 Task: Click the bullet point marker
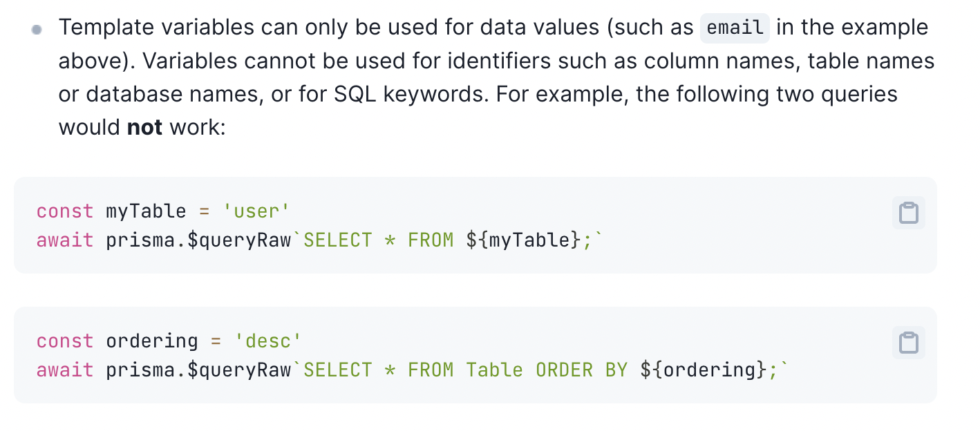click(37, 28)
